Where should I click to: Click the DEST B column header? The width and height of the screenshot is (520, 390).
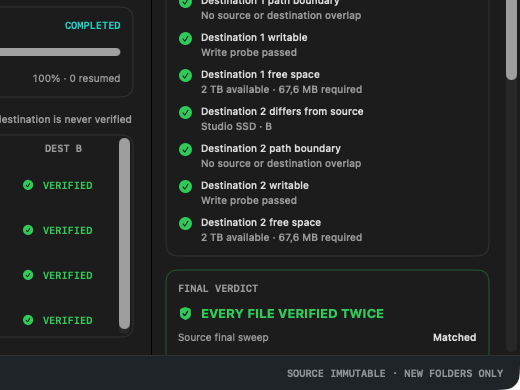pos(63,149)
